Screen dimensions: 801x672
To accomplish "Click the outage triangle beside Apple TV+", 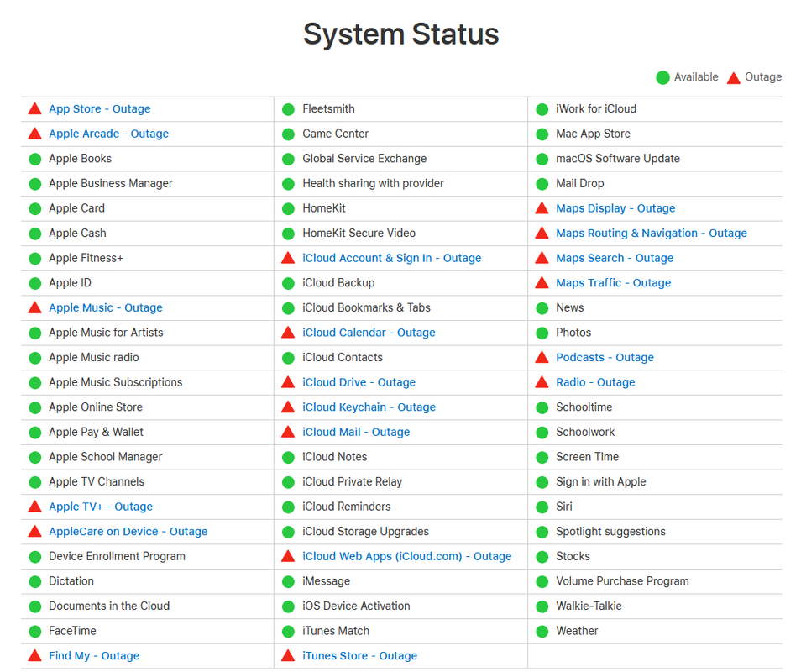I will point(34,507).
